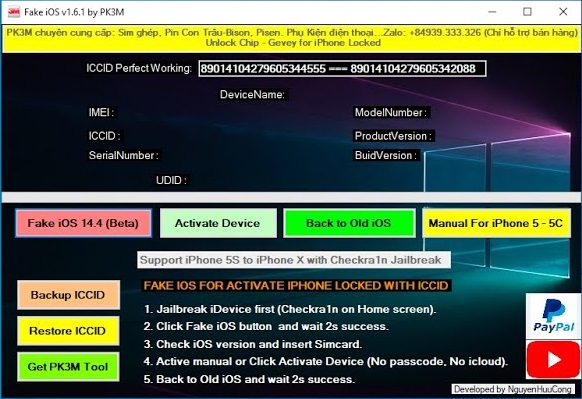
Task: Click step 2 'Click Fake iOS button' text
Action: point(266,326)
